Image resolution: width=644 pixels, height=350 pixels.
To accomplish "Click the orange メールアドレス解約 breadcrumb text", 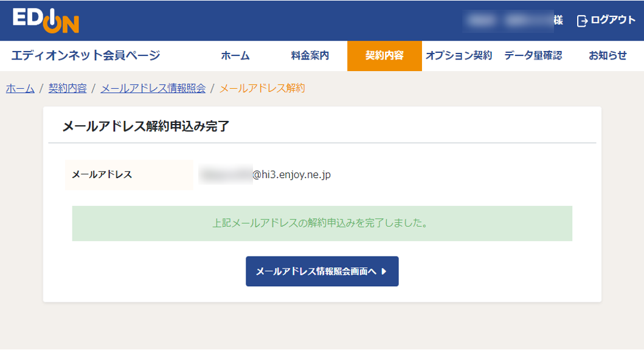I will coord(262,88).
